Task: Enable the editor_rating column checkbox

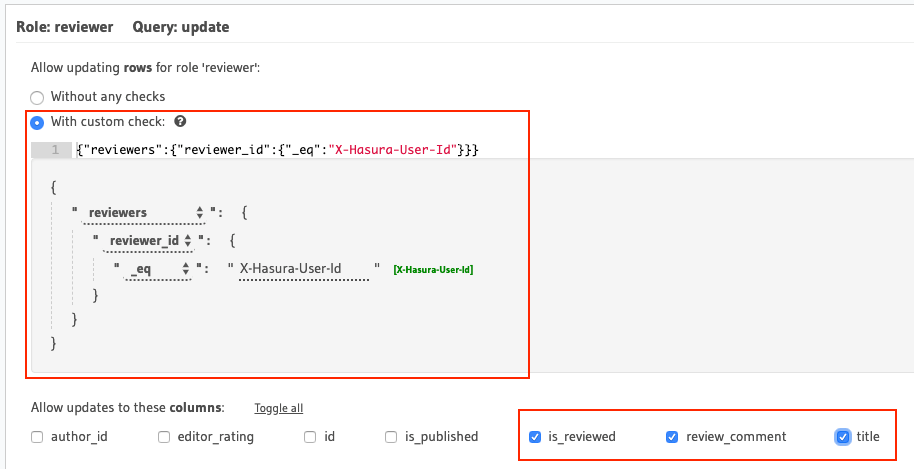Action: [x=164, y=437]
